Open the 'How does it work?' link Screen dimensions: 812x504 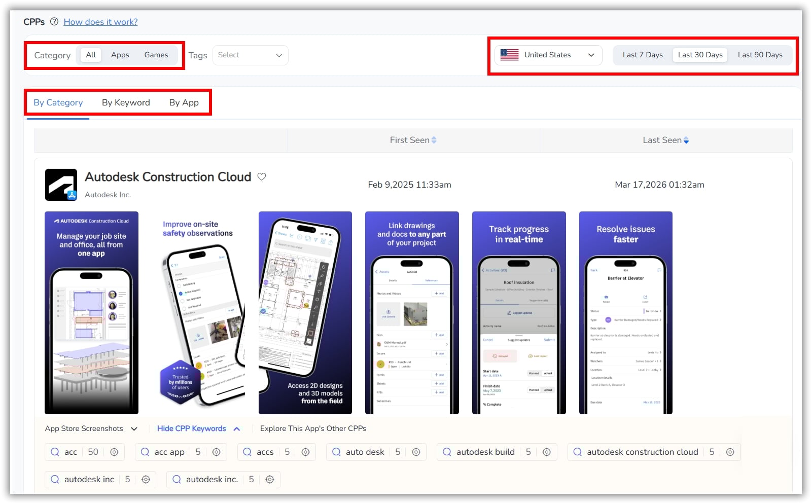pos(100,22)
